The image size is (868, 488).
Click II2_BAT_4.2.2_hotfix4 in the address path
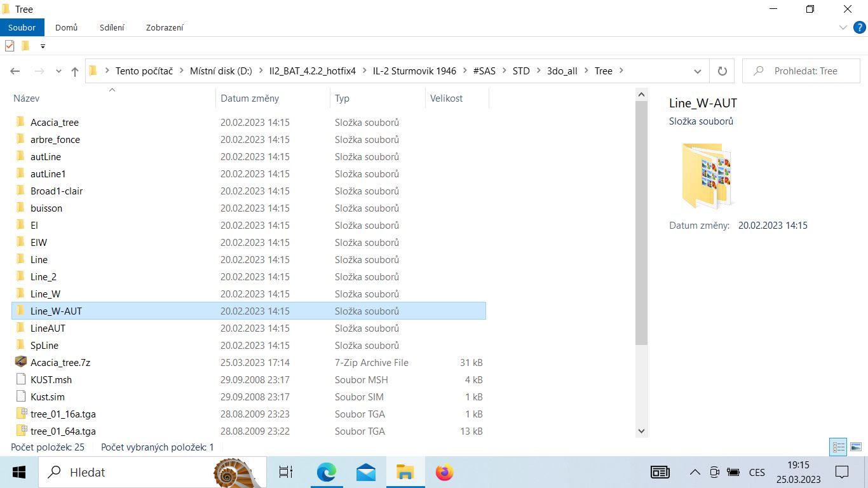coord(313,71)
